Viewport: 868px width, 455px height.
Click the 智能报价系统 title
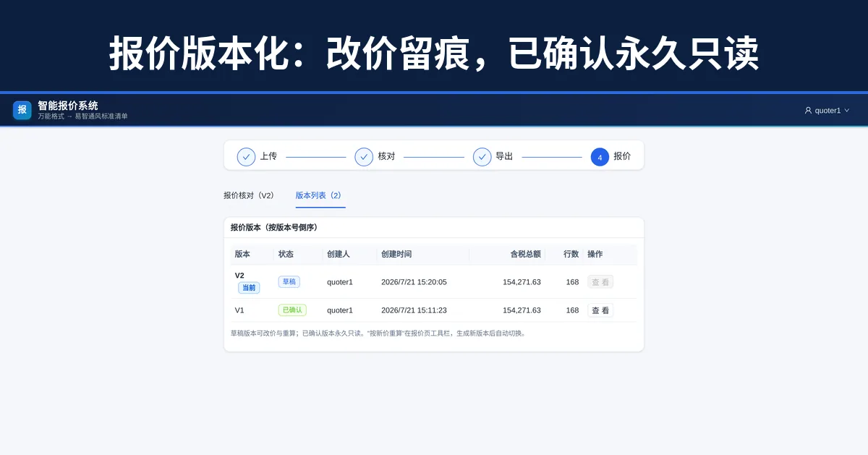68,106
